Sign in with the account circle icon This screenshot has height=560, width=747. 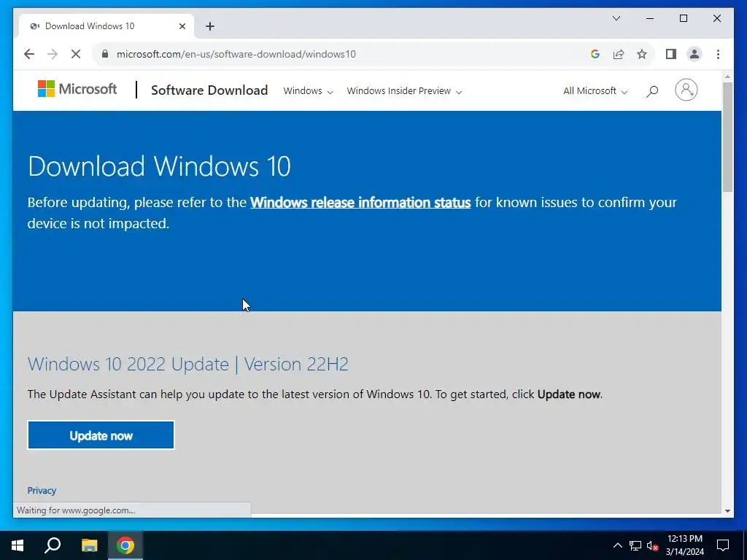pyautogui.click(x=686, y=90)
